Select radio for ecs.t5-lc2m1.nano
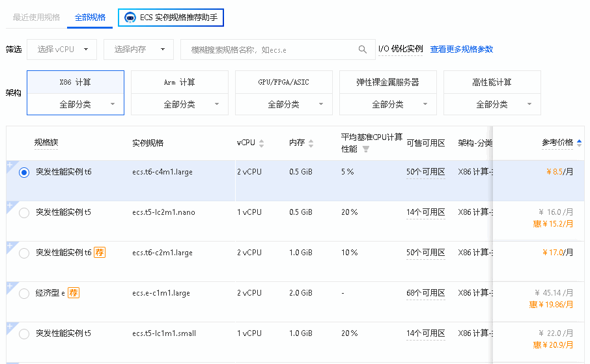 [x=24, y=213]
